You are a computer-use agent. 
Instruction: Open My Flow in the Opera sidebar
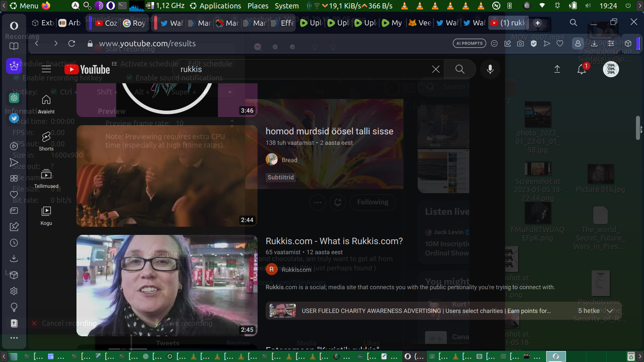[x=14, y=162]
